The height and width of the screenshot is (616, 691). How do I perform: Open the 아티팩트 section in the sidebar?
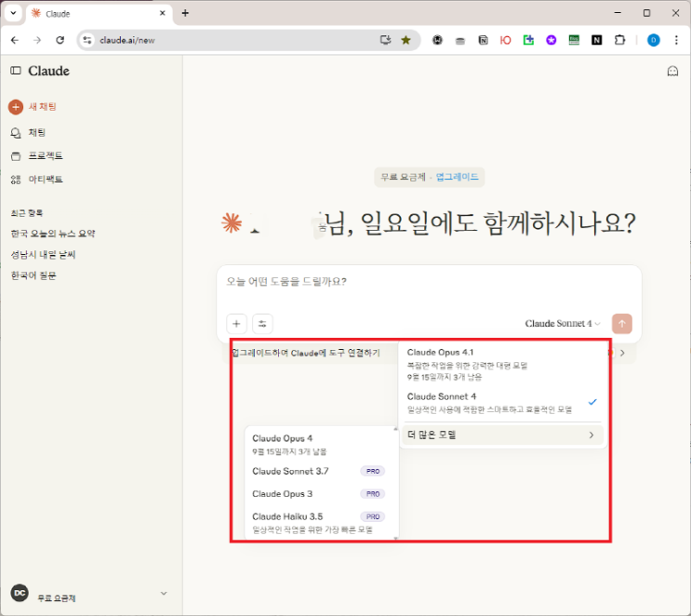point(36,180)
